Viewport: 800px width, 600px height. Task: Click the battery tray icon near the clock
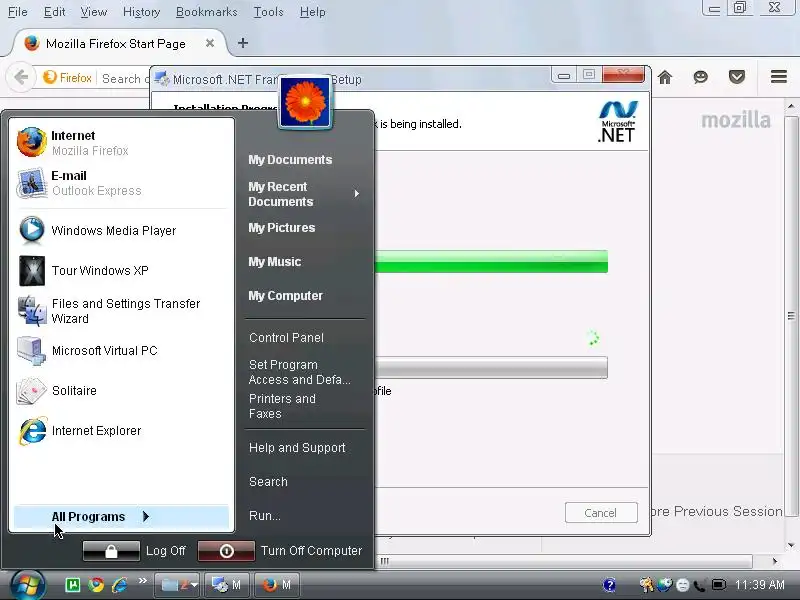pyautogui.click(x=719, y=585)
